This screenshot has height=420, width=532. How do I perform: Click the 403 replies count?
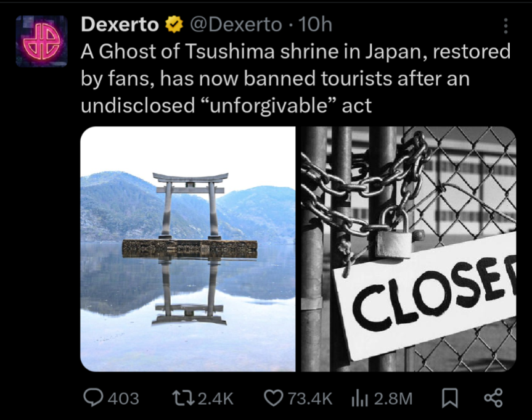pyautogui.click(x=123, y=398)
